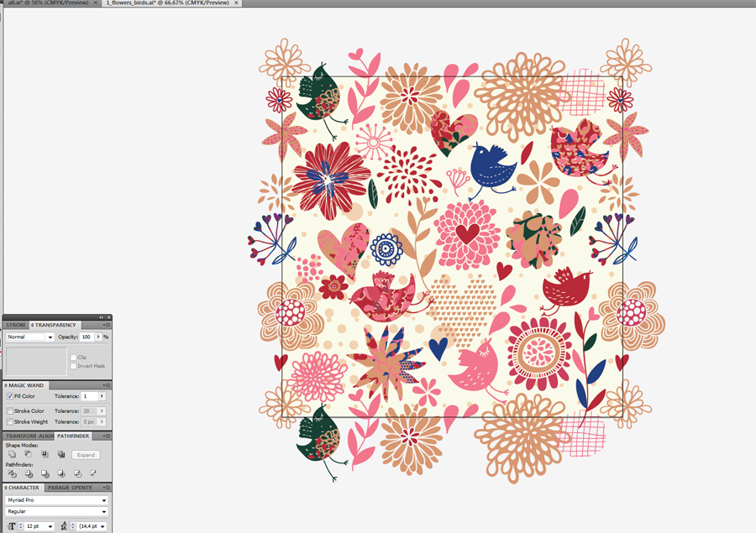Click the Minus Front shape mode icon
This screenshot has height=533, width=756.
tap(28, 454)
